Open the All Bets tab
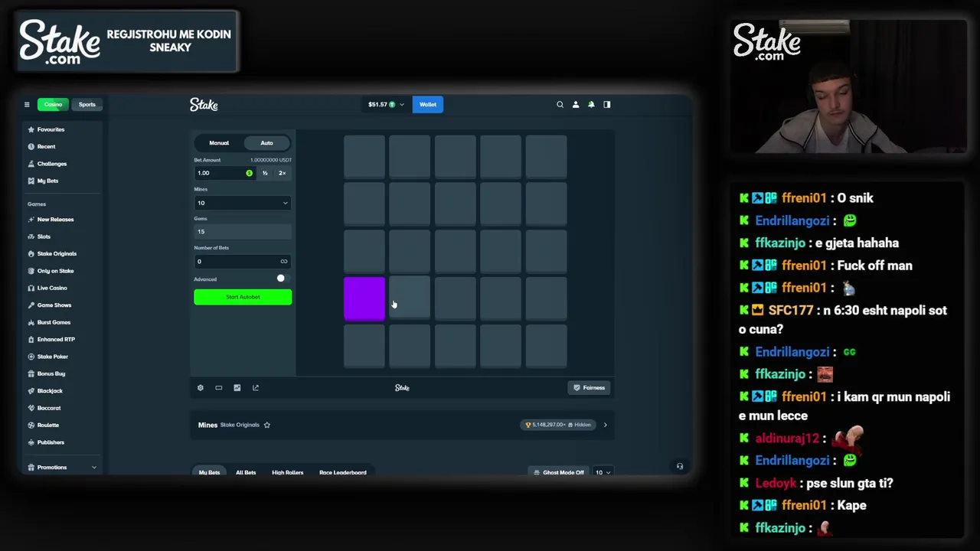980x551 pixels. 246,472
